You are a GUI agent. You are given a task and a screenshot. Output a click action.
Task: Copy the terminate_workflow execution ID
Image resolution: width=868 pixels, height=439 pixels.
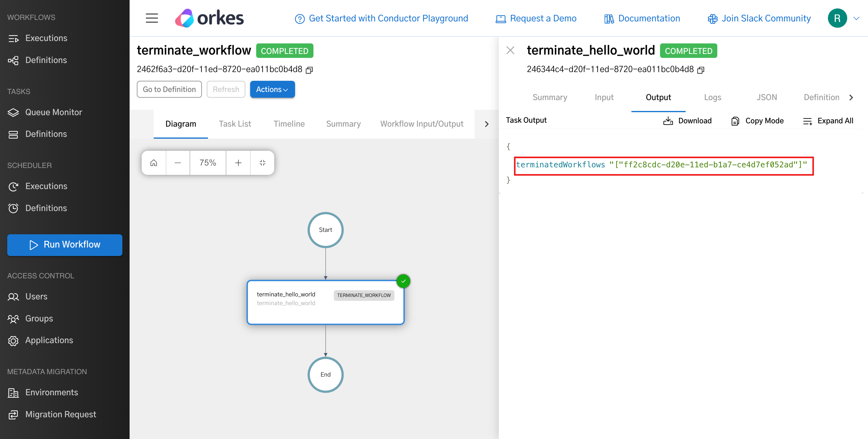tap(310, 70)
